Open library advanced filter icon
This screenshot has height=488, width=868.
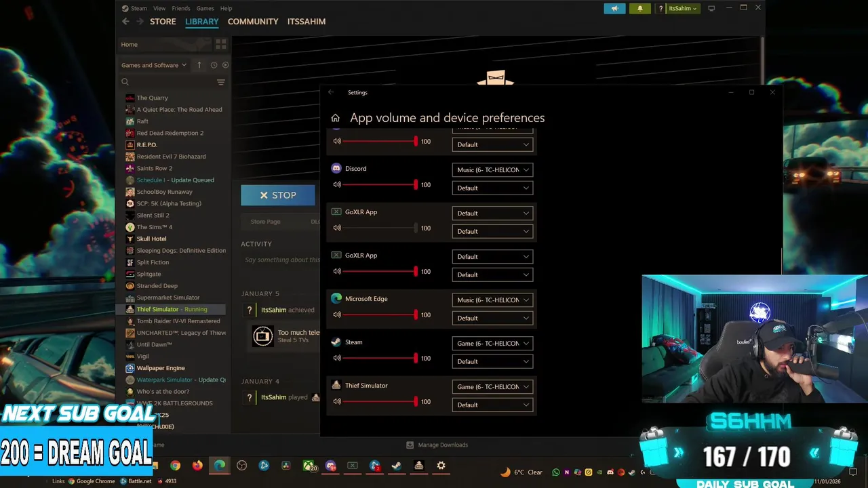[221, 82]
